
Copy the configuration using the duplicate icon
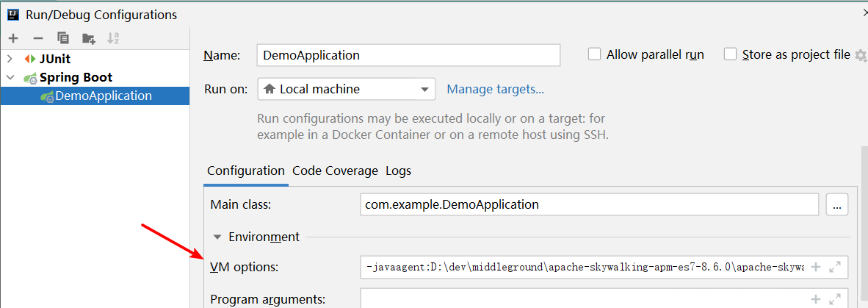(63, 38)
